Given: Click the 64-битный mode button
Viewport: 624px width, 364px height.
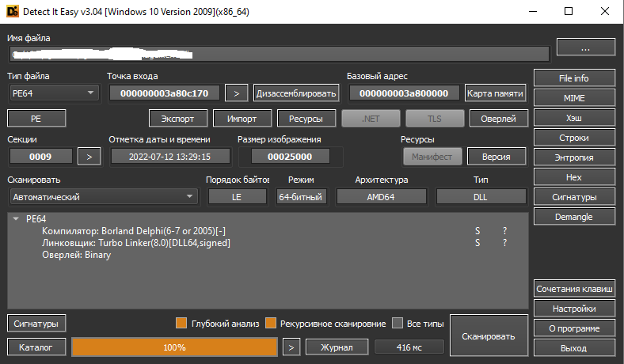Looking at the screenshot, I should tap(301, 197).
